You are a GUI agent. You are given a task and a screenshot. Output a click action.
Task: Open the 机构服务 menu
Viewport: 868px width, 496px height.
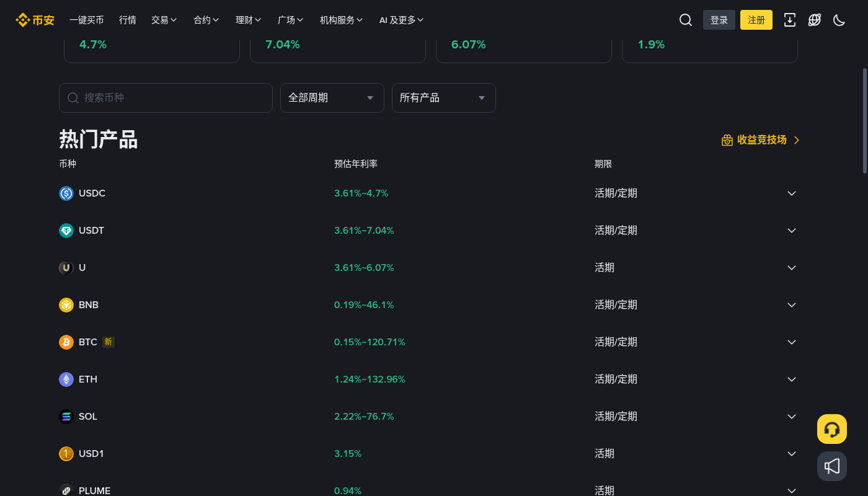(x=342, y=20)
